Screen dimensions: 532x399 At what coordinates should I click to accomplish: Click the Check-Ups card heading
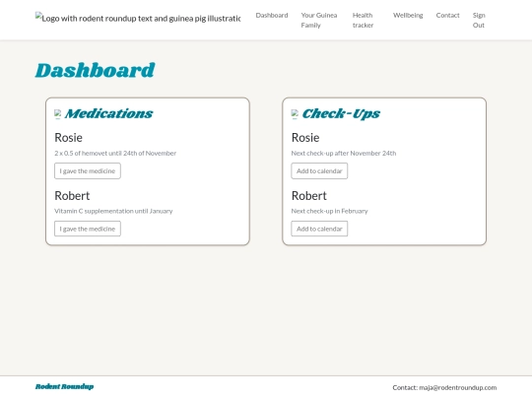341,113
